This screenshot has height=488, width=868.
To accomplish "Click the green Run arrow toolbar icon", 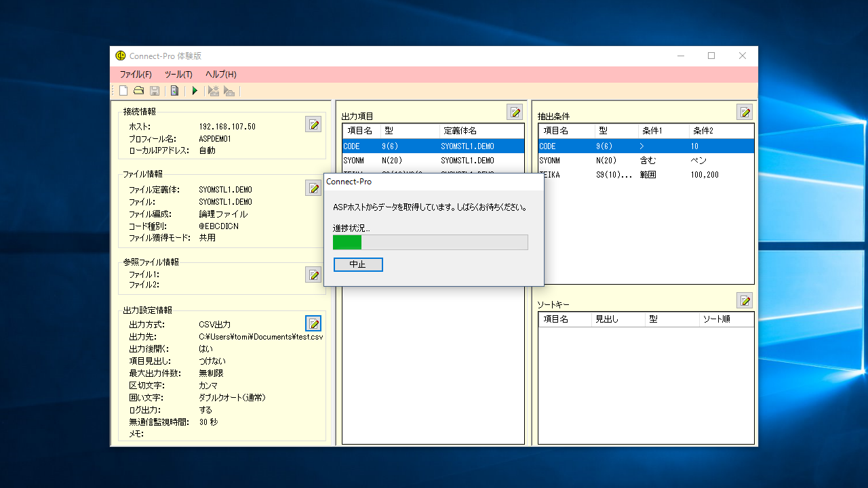I will [x=195, y=91].
